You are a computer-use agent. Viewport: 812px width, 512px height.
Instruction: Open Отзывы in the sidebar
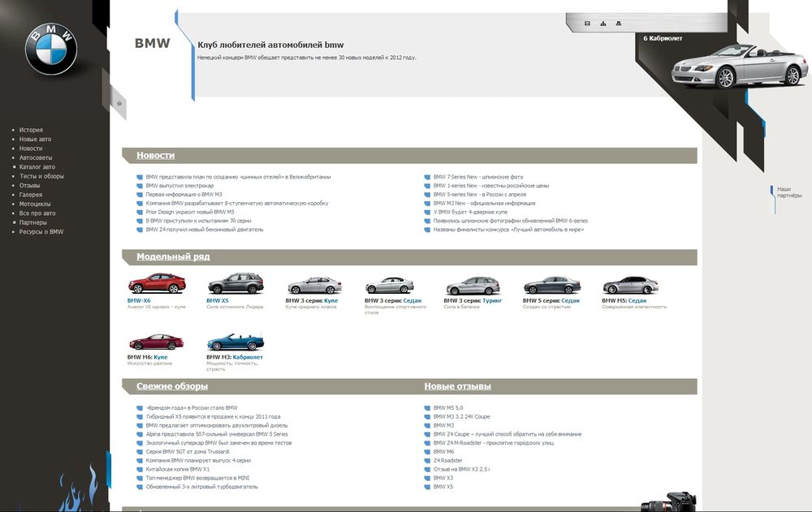click(29, 185)
